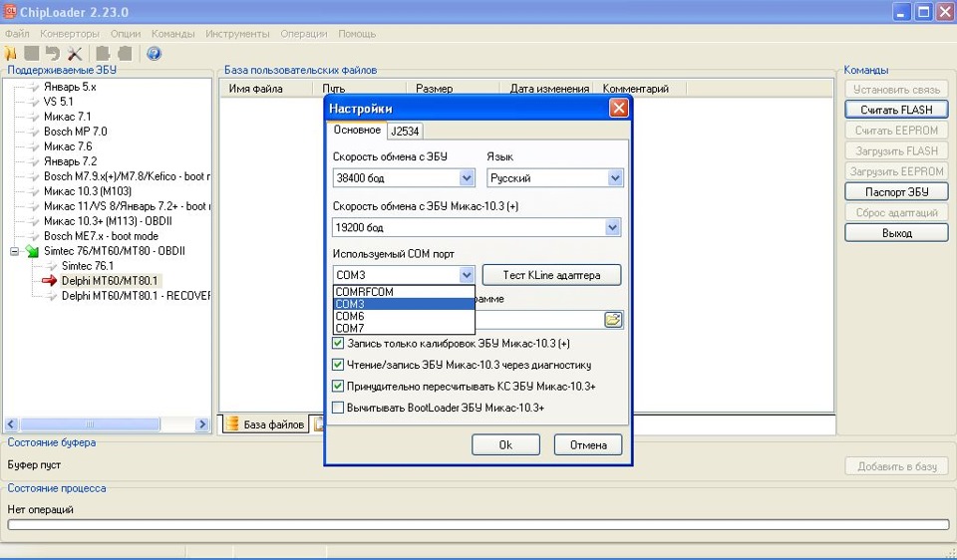
Task: Confirm settings with the Ok button
Action: tap(505, 444)
